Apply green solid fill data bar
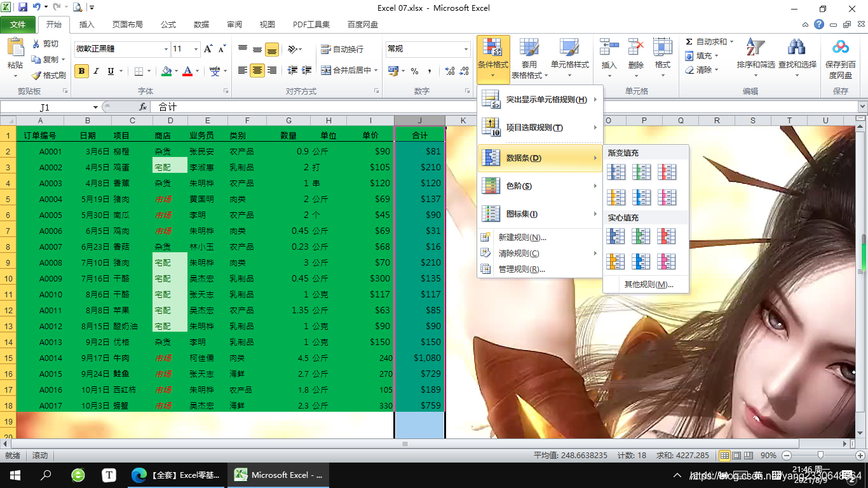The width and height of the screenshot is (868, 488). [642, 236]
